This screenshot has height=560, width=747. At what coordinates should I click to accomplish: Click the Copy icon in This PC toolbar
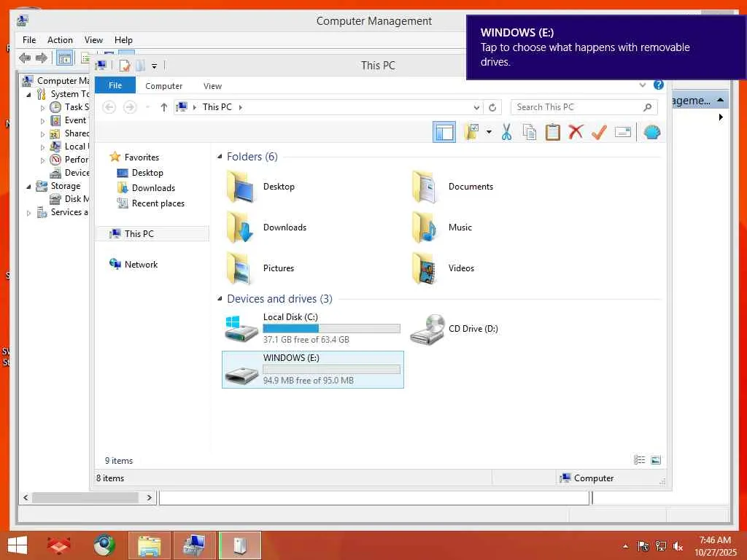530,132
